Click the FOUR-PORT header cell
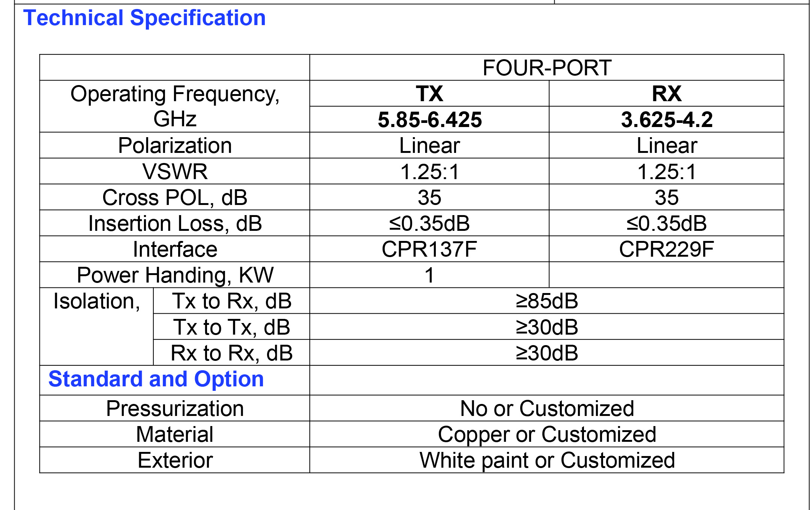 (x=546, y=68)
